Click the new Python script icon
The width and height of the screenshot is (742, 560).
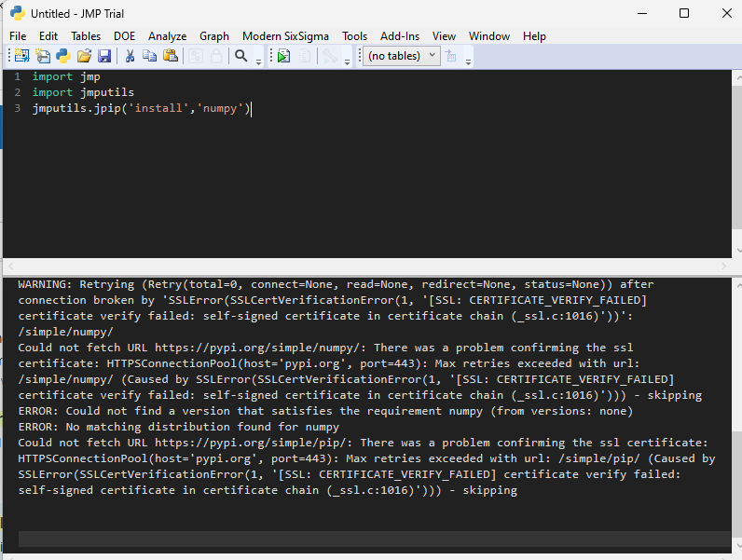tap(63, 56)
